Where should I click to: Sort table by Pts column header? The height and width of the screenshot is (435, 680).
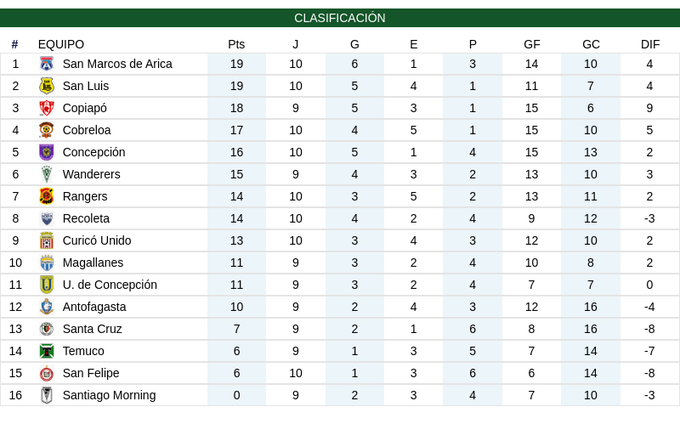[x=236, y=45]
